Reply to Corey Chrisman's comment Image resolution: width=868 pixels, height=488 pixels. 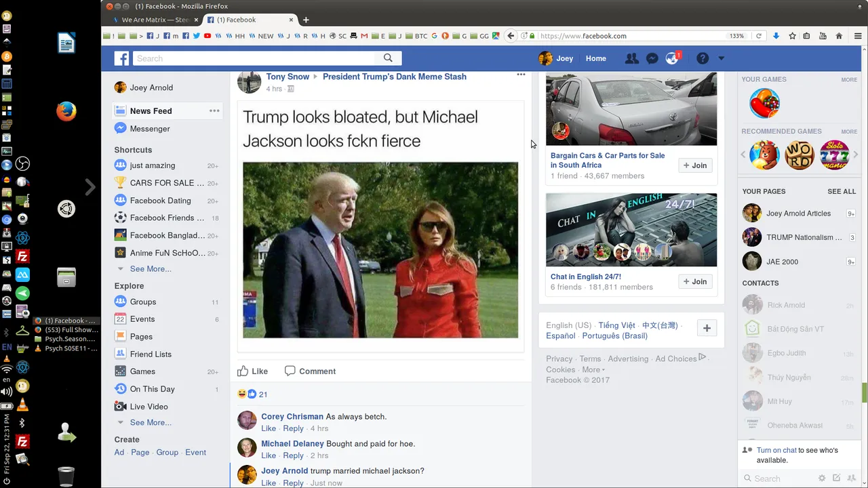[293, 428]
